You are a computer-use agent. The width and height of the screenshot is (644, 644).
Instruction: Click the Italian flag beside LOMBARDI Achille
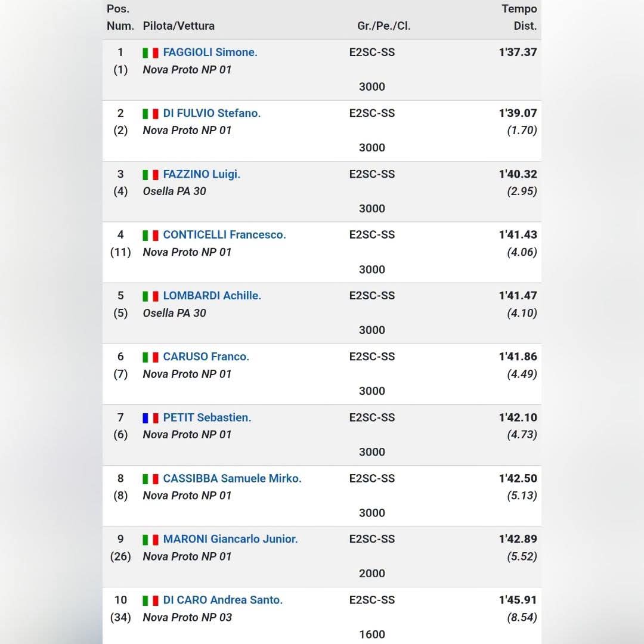(150, 296)
